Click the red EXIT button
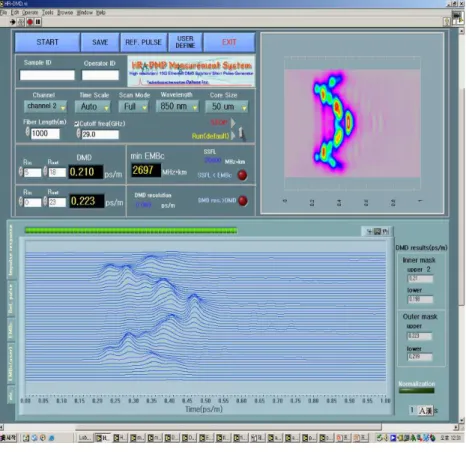 click(x=229, y=42)
